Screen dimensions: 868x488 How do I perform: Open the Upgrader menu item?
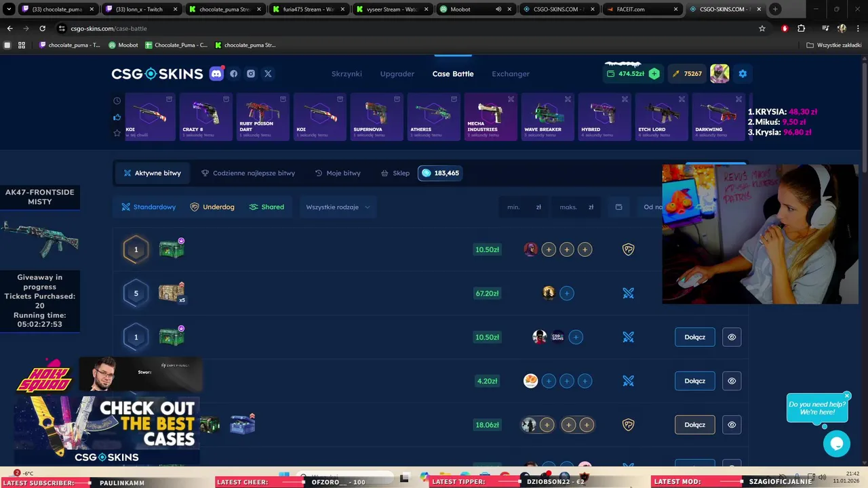tap(397, 74)
